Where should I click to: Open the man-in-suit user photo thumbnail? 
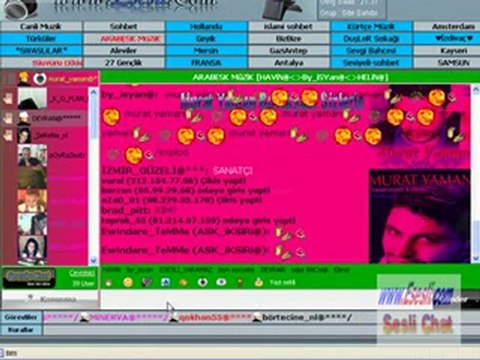tap(32, 155)
